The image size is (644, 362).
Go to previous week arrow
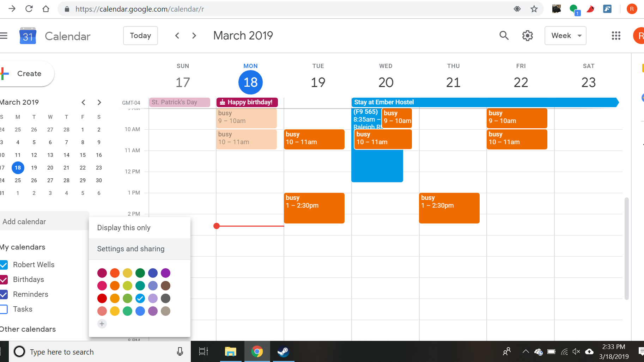coord(177,36)
